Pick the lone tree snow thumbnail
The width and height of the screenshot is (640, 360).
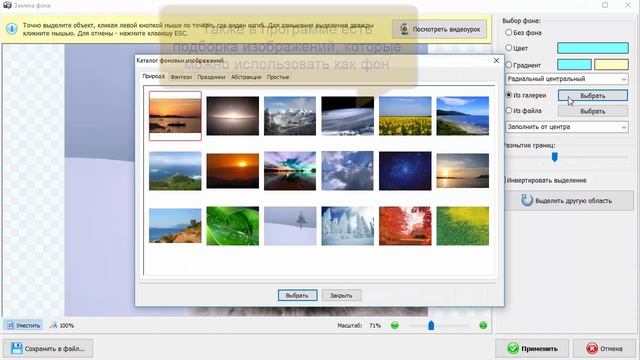pyautogui.click(x=290, y=226)
